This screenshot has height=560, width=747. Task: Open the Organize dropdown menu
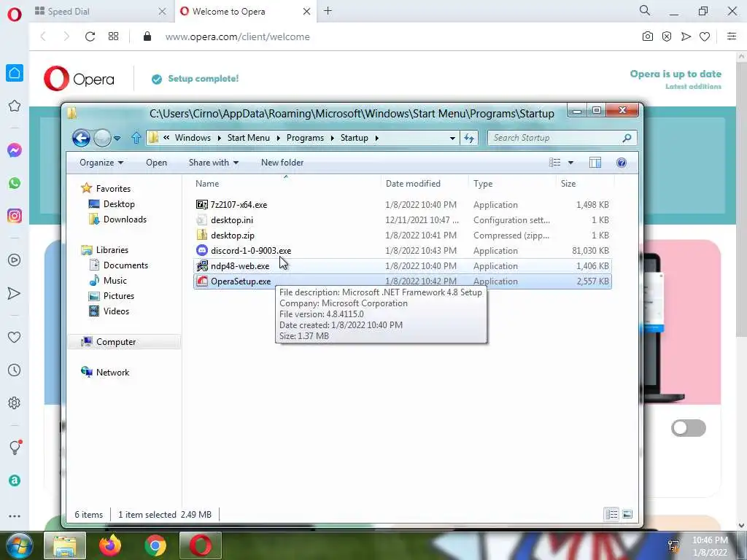coord(101,163)
